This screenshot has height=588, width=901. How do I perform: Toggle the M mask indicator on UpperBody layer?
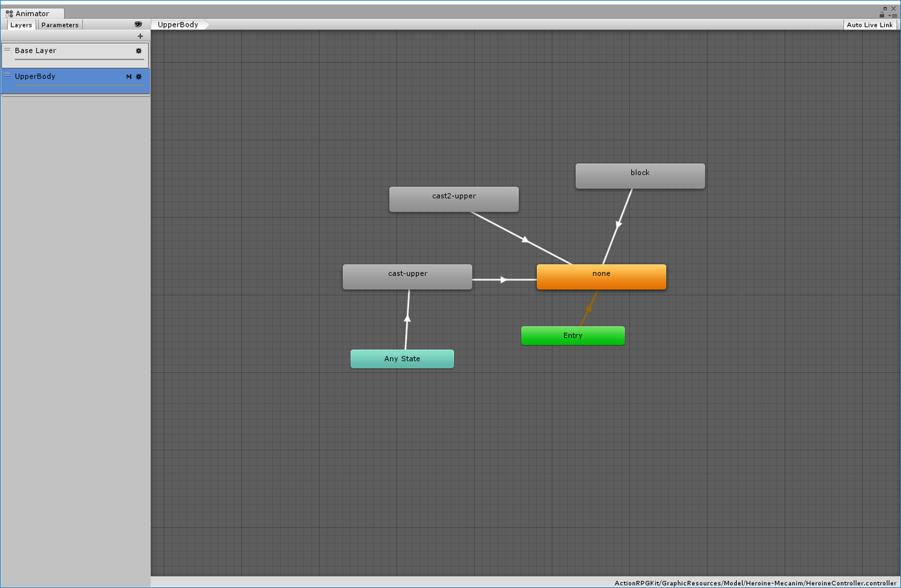tap(129, 76)
